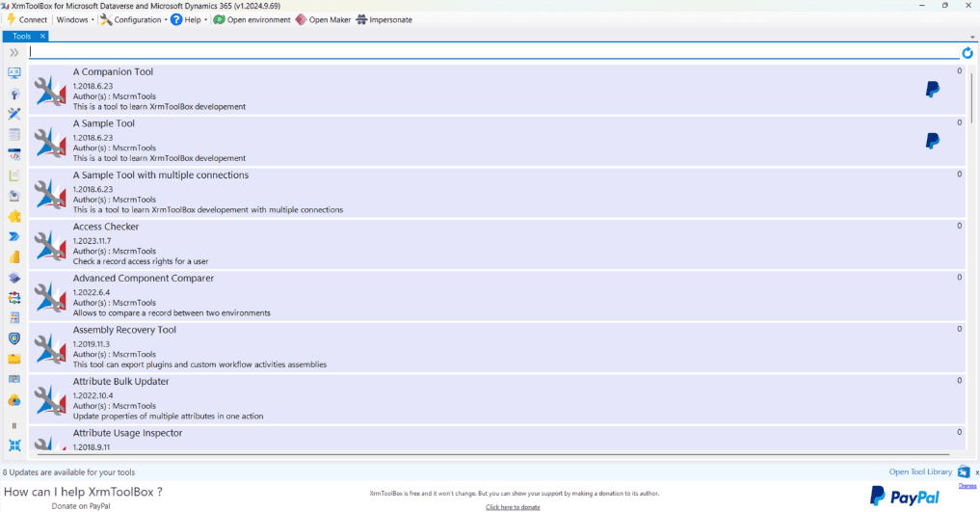Follow the 'Click here to donate' link
This screenshot has width=980, height=512.
[x=513, y=506]
